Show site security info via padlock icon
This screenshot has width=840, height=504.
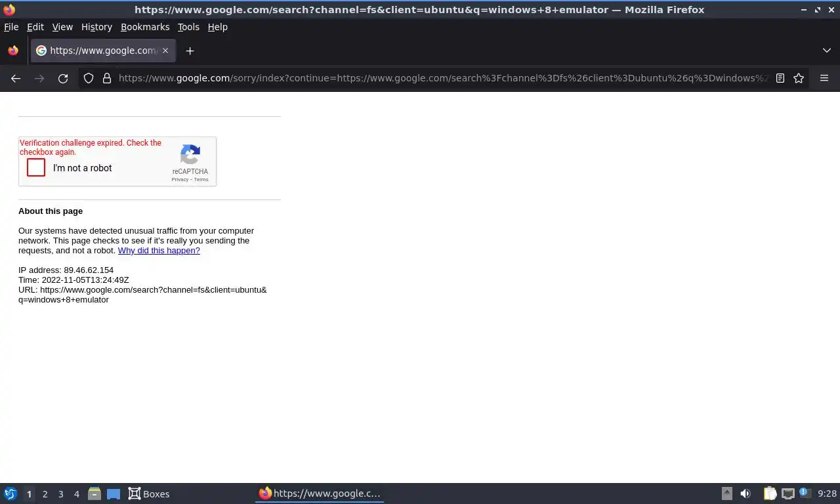(107, 78)
